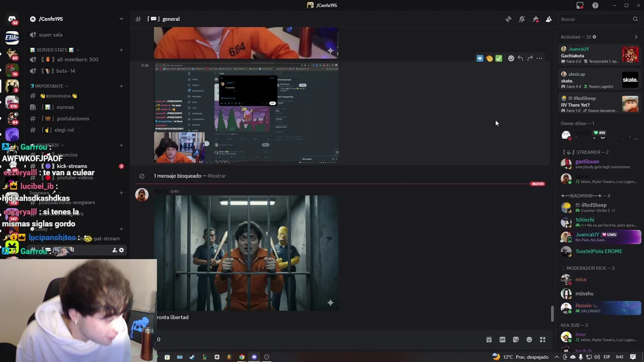Select member Tuss1elPiola EROME
This screenshot has width=644, height=362.
point(600,251)
